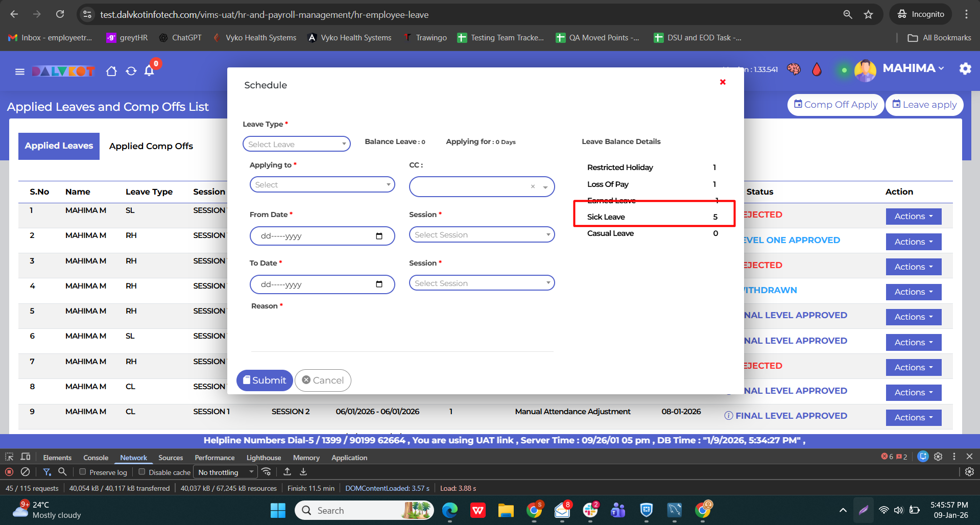Click the settings gear in app header
Viewport: 980px width, 525px height.
click(x=965, y=68)
